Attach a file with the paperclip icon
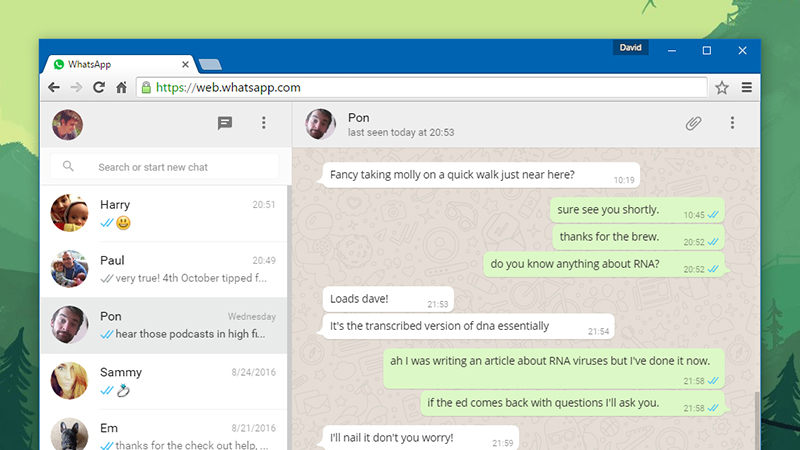800x450 pixels. tap(693, 123)
